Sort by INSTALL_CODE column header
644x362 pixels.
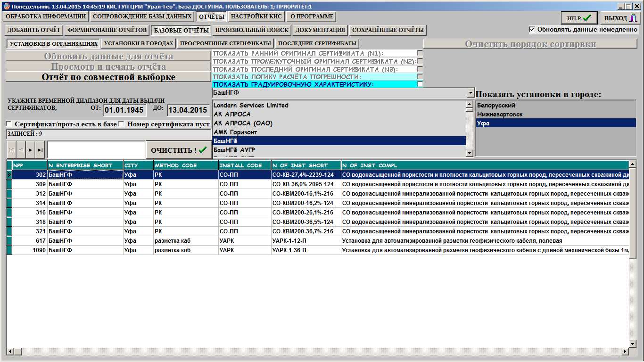(x=245, y=165)
